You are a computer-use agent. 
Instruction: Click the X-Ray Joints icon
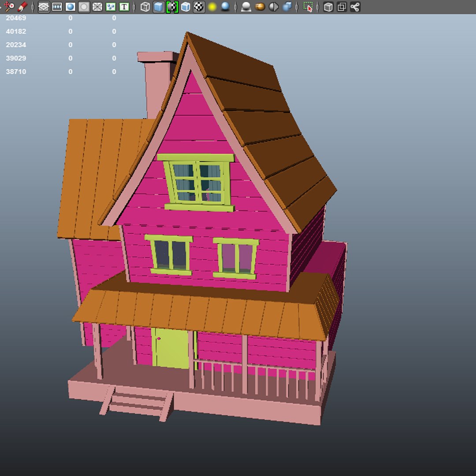coord(355,7)
